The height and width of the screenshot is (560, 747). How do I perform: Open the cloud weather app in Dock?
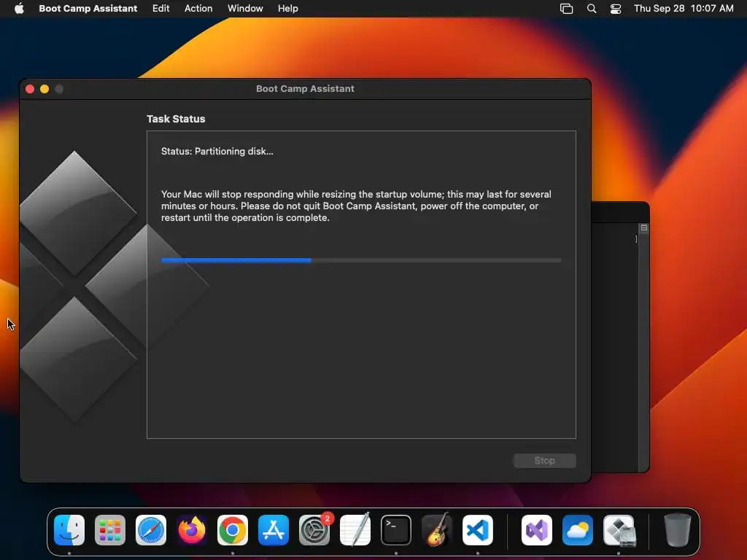pos(578,530)
